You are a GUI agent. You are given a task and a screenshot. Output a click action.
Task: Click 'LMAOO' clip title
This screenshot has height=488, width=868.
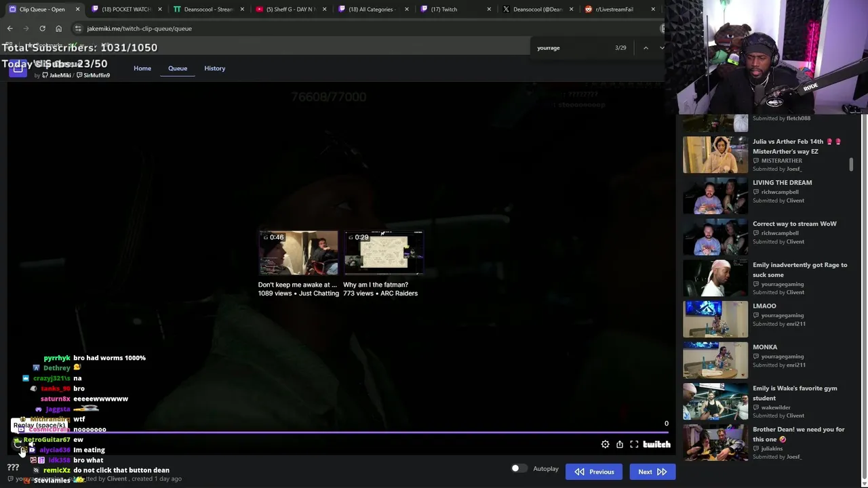click(764, 306)
